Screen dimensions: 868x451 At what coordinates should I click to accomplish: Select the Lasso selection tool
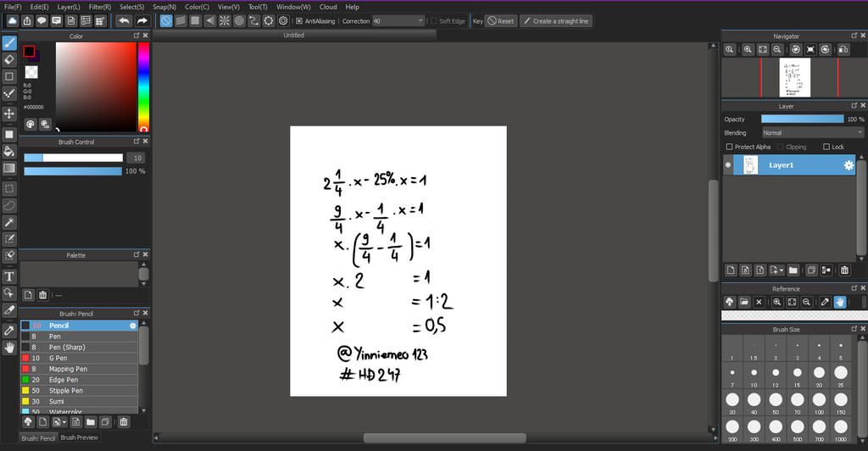click(9, 205)
